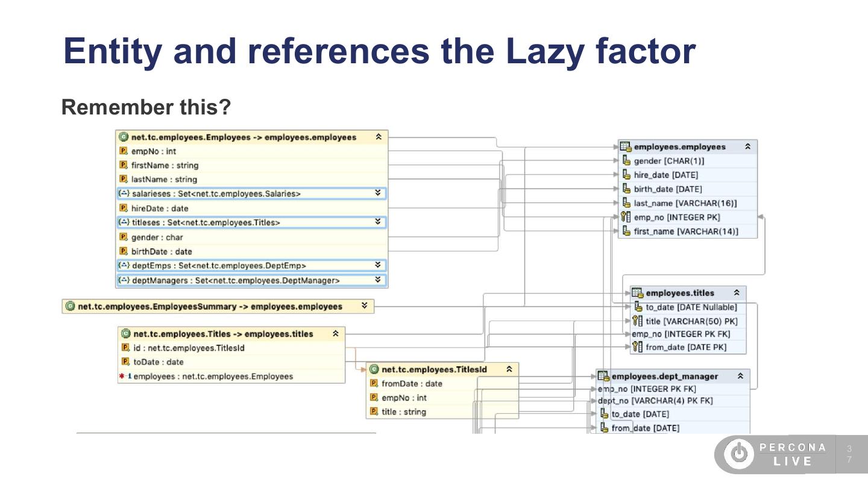
Task: Click the TitlesId class icon
Action: (374, 369)
